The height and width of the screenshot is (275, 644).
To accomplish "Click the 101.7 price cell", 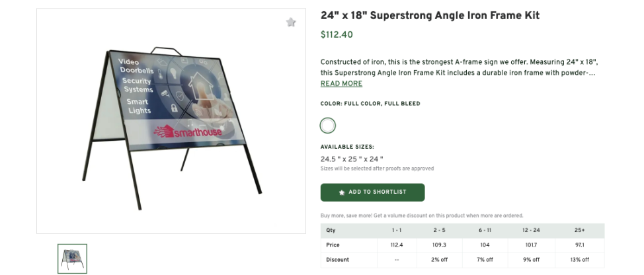I will [532, 245].
